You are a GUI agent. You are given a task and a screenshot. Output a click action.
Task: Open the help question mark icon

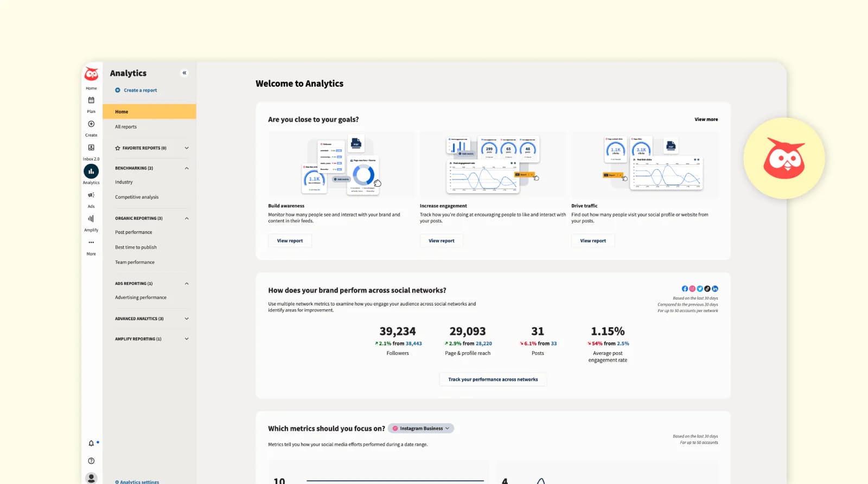pos(91,461)
